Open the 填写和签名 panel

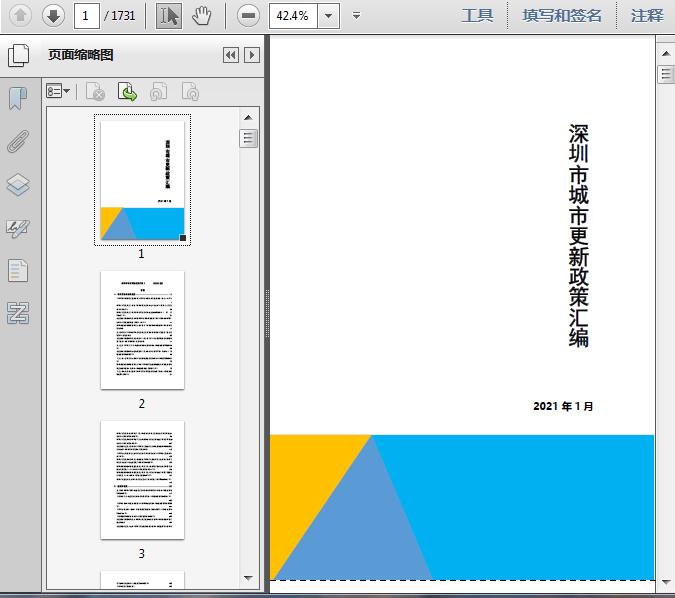[x=562, y=16]
